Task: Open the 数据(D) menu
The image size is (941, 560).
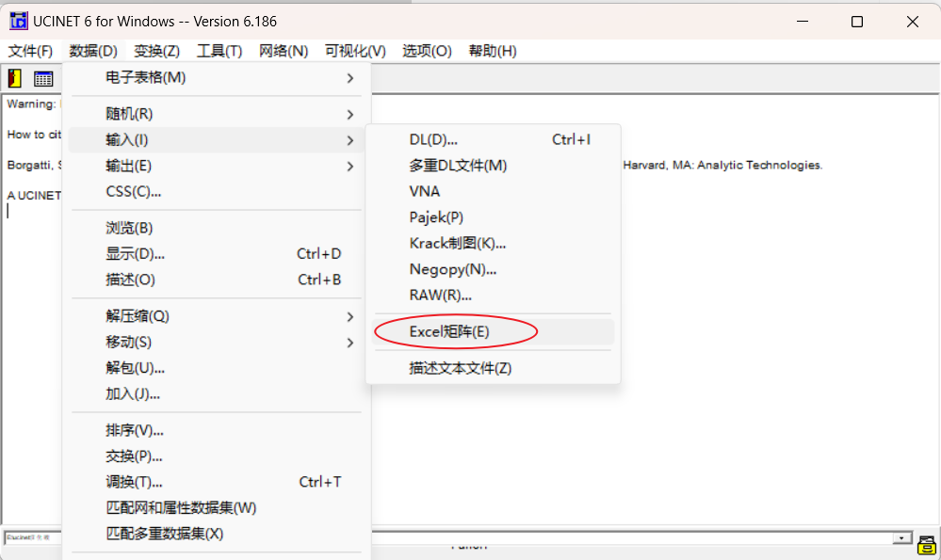Action: click(x=93, y=51)
